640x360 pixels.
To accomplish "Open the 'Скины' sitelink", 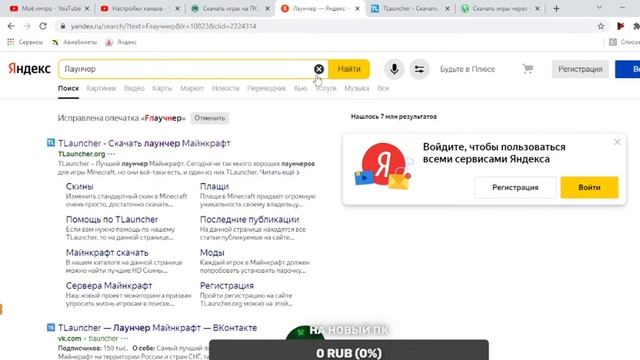I will [x=80, y=186].
